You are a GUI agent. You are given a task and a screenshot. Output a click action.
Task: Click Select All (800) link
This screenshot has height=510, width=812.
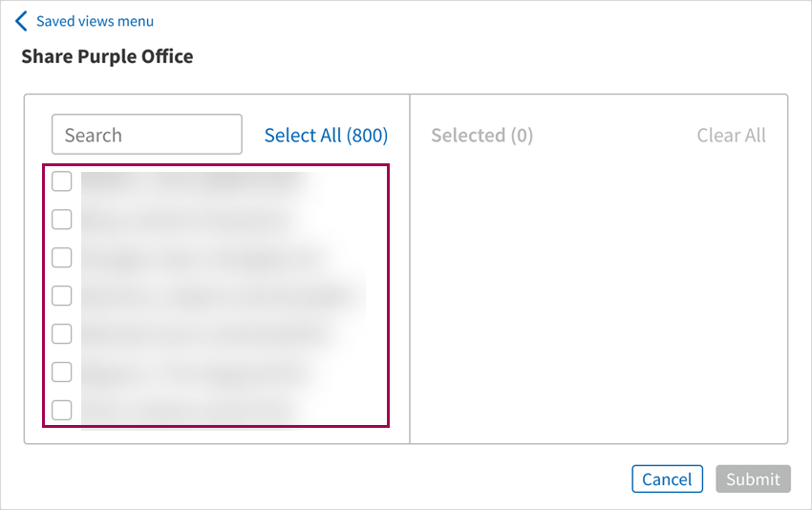coord(326,136)
